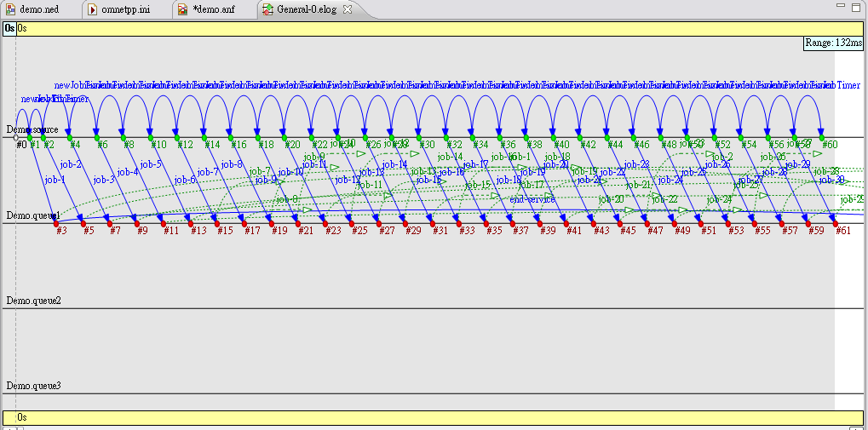868x430 pixels.
Task: Minimize the editor area
Action: pyautogui.click(x=841, y=5)
